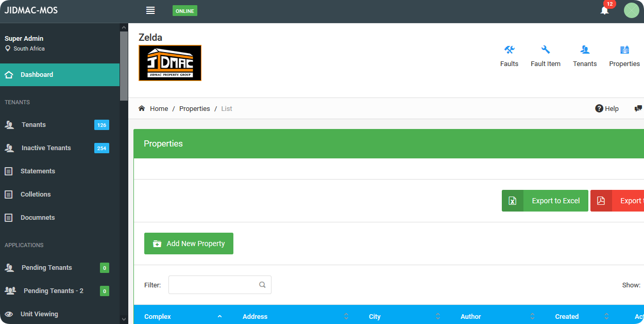
Task: Open the notification bell with 12 alerts
Action: (x=604, y=10)
